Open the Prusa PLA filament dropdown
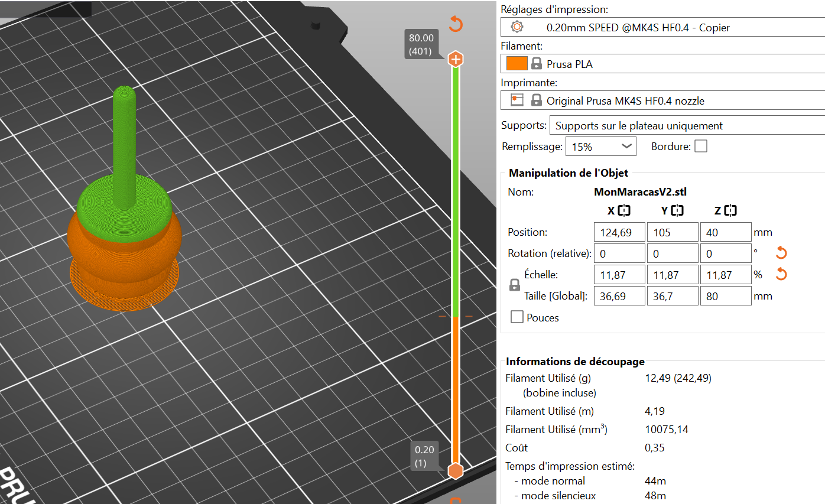Image resolution: width=825 pixels, height=504 pixels. (x=662, y=64)
